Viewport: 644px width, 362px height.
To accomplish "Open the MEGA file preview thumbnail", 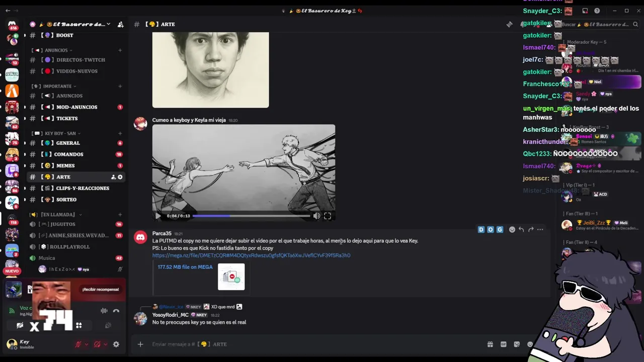I will [231, 277].
